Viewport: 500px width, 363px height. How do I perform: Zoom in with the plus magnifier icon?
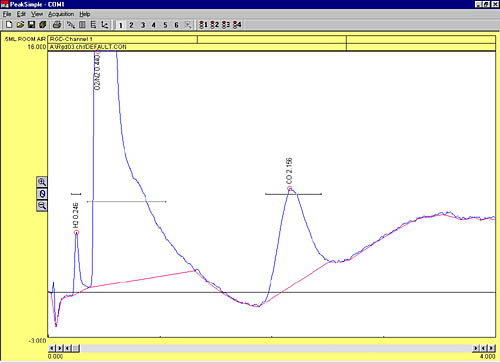tap(42, 182)
